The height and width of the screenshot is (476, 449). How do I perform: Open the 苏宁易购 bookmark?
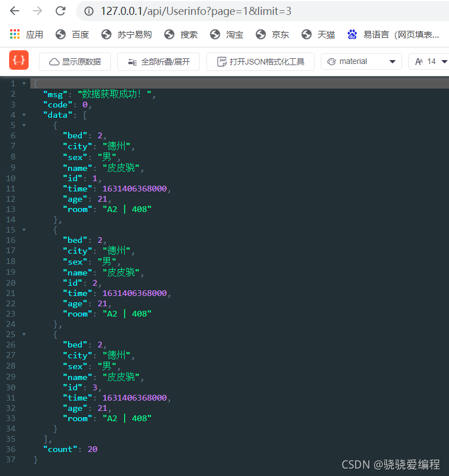pos(126,35)
